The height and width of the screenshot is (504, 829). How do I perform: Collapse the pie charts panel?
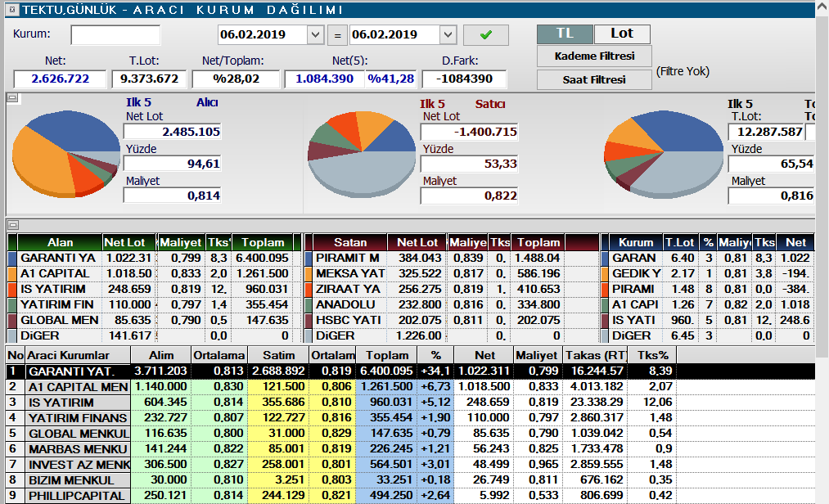point(13,98)
